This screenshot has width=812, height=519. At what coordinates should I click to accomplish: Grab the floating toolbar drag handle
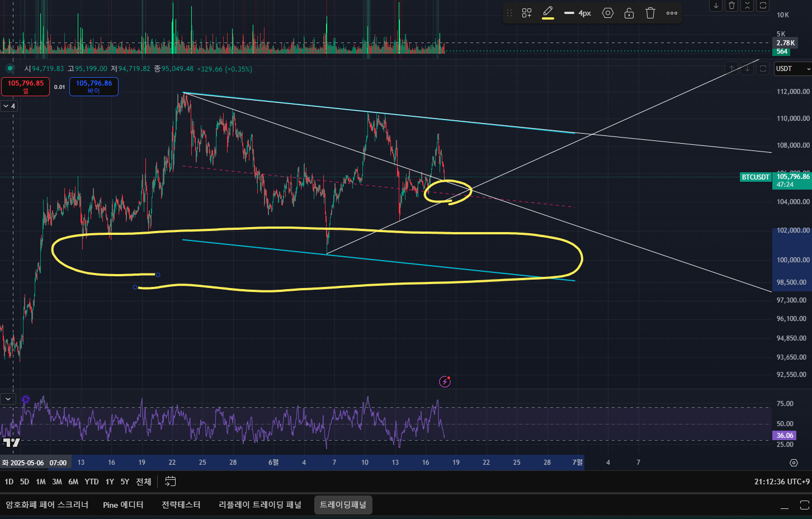coord(509,13)
